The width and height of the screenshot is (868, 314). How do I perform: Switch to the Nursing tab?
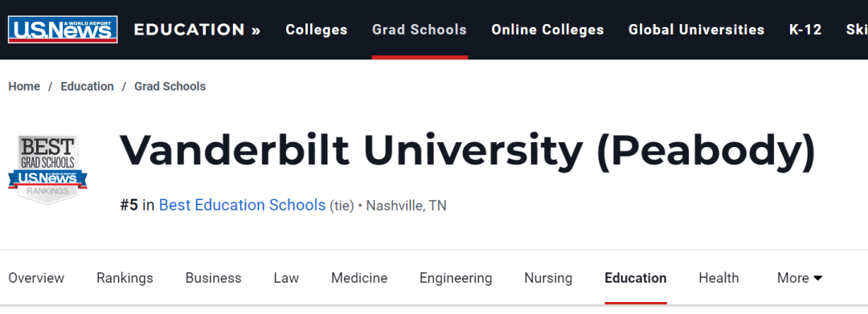coord(548,278)
